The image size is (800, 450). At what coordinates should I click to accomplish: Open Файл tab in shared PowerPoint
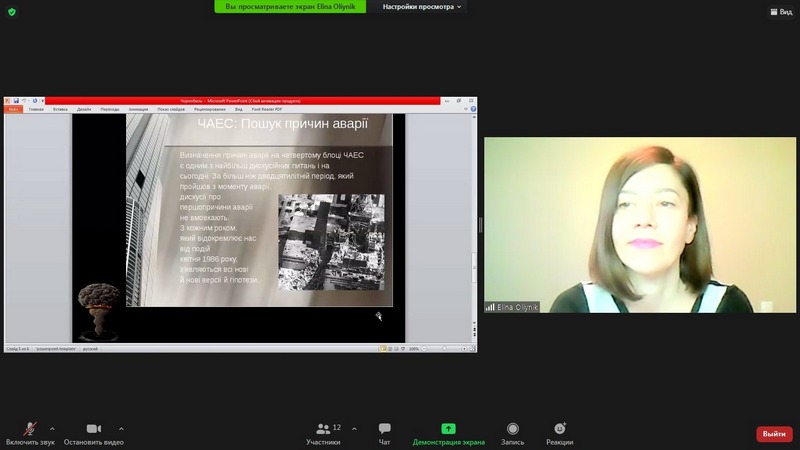tap(13, 109)
